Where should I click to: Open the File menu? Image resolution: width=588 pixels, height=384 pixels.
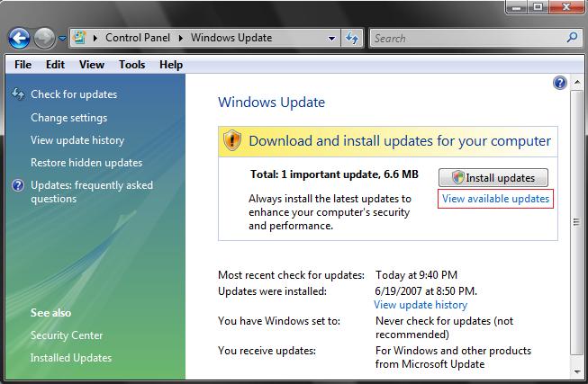click(x=23, y=65)
